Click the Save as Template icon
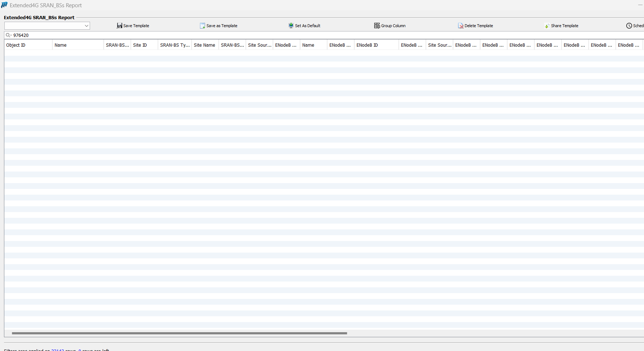 point(202,26)
